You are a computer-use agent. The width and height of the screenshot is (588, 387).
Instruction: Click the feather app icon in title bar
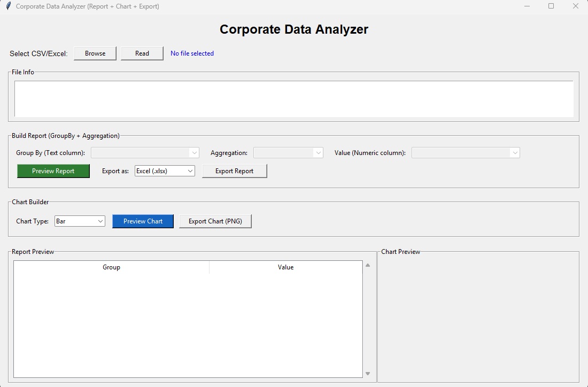point(8,6)
